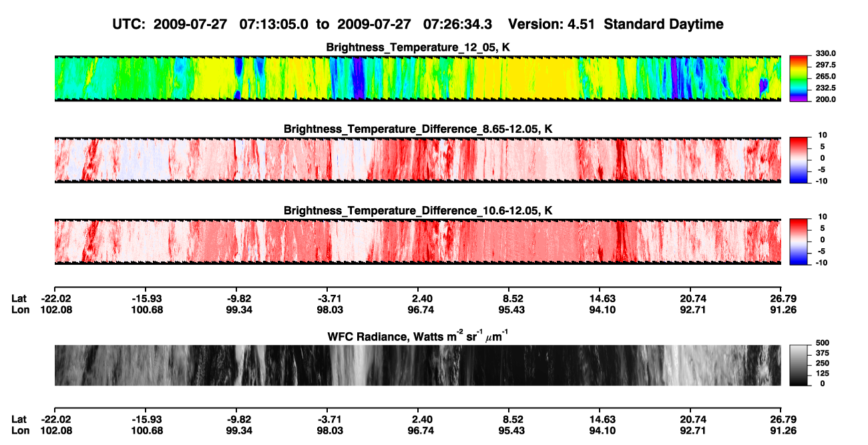Click the Brightness_Temperature_Difference_8.65-12.05 image strip
Screen dimensions: 868x445
417,159
